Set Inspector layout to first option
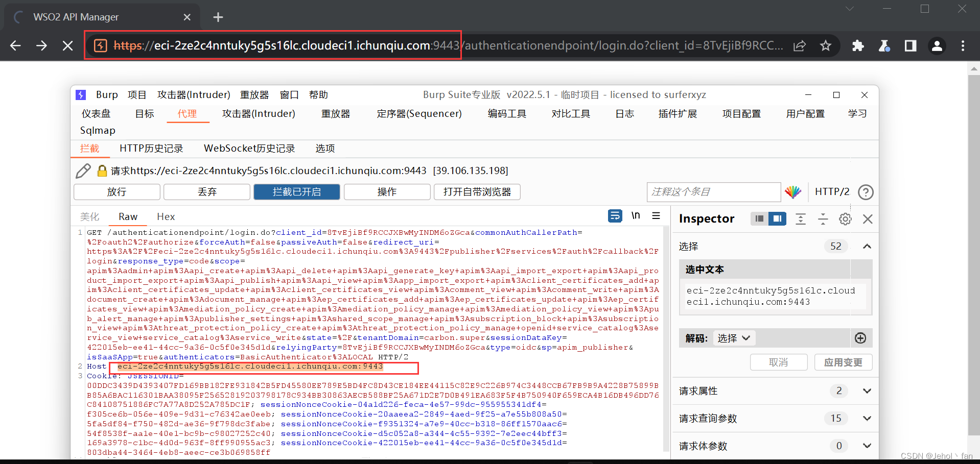Viewport: 980px width, 464px height. click(759, 219)
